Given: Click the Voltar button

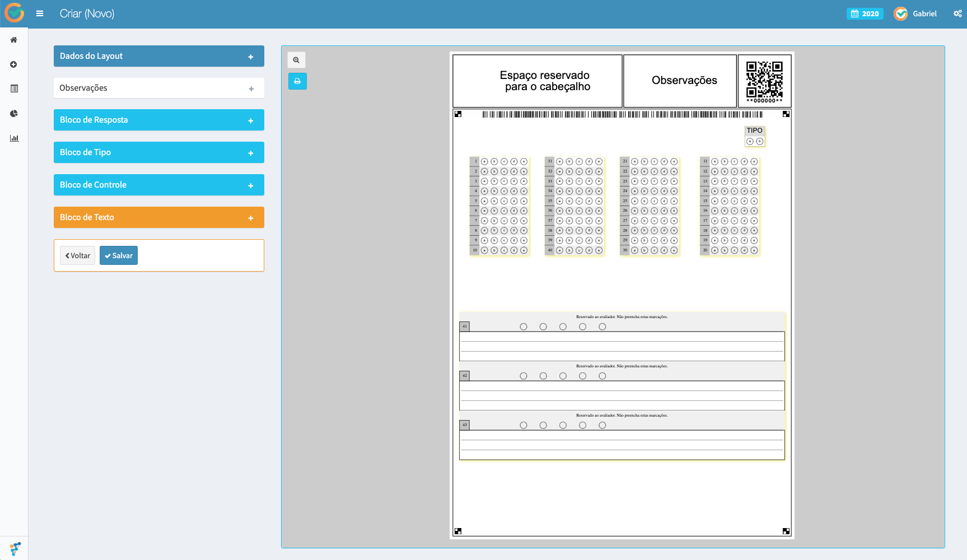Looking at the screenshot, I should (77, 255).
